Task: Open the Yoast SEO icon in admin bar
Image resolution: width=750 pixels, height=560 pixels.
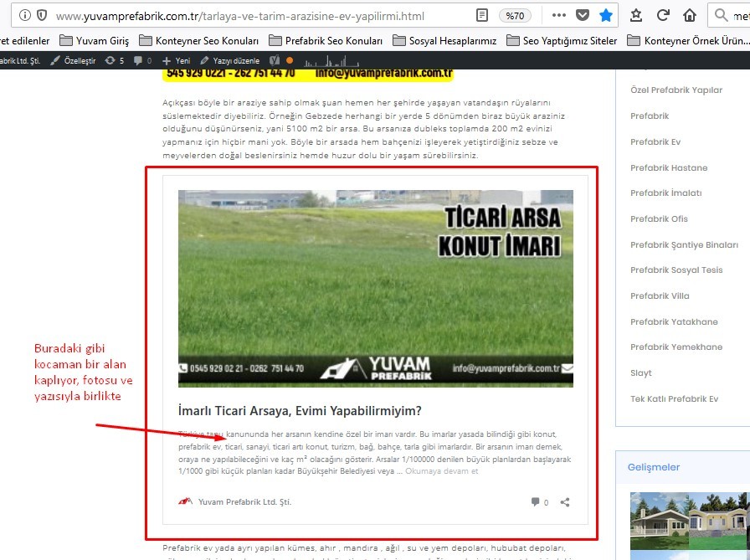Action: click(x=275, y=61)
